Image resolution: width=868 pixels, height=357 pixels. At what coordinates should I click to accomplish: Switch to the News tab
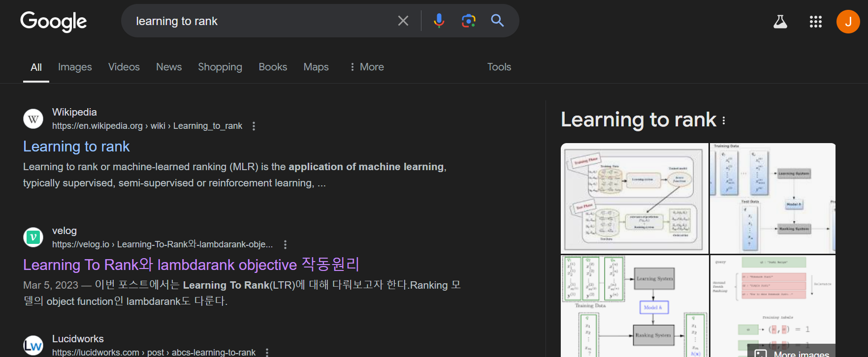[169, 67]
